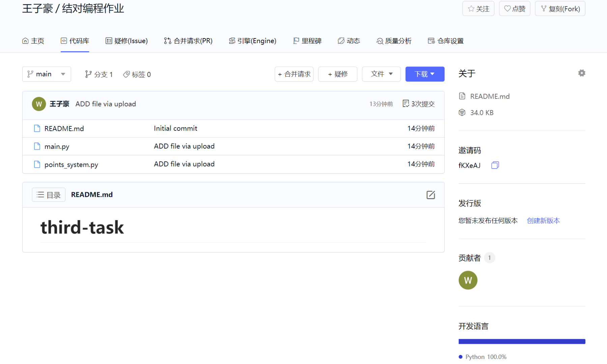
Task: Open tags via 标签 0
Action: (x=137, y=74)
